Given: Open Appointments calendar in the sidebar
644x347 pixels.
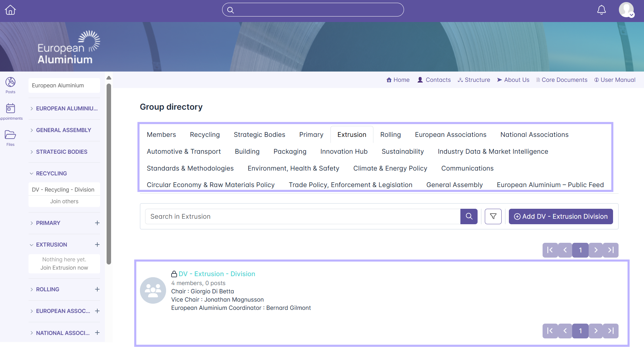Looking at the screenshot, I should click(x=10, y=111).
